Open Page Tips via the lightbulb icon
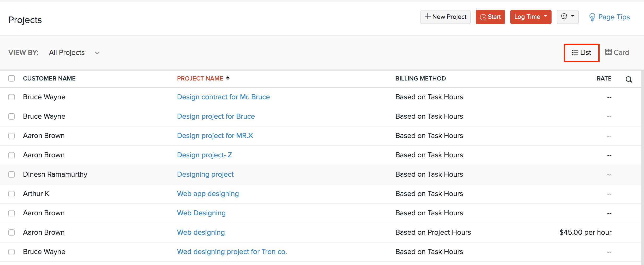 click(x=593, y=17)
